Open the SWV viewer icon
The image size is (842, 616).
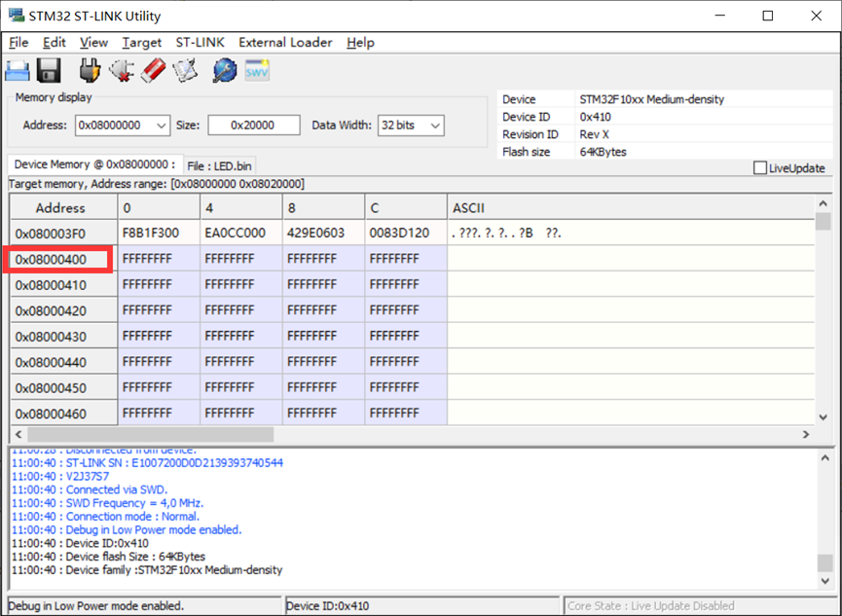(257, 70)
